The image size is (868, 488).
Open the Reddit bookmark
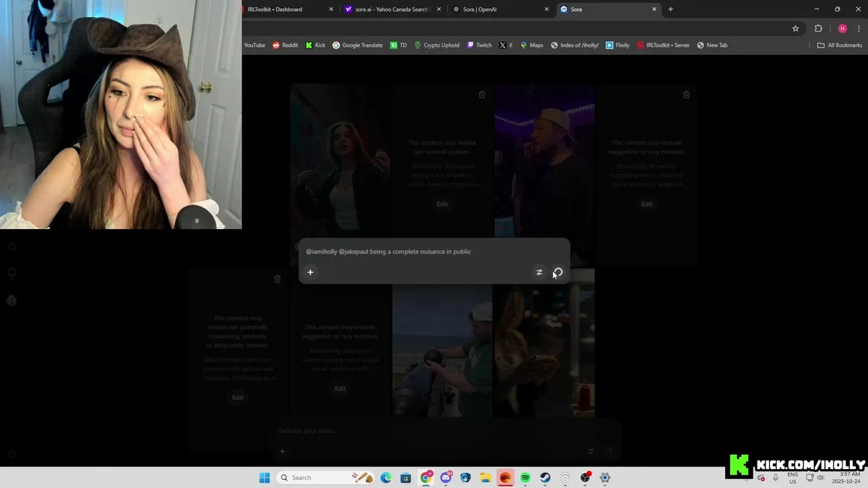point(285,45)
